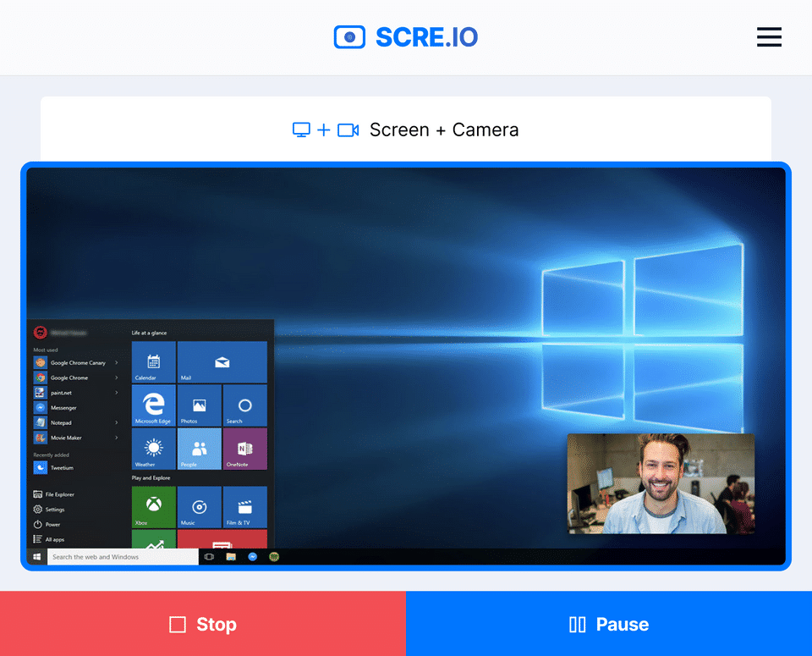Click the SCRE.IO logo
812x656 pixels.
coord(405,37)
